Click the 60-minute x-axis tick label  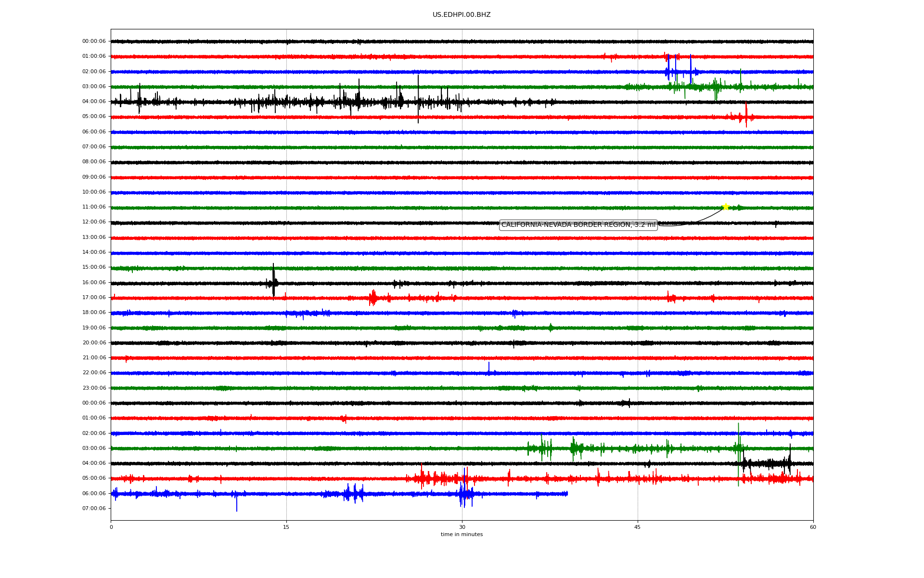coord(813,527)
